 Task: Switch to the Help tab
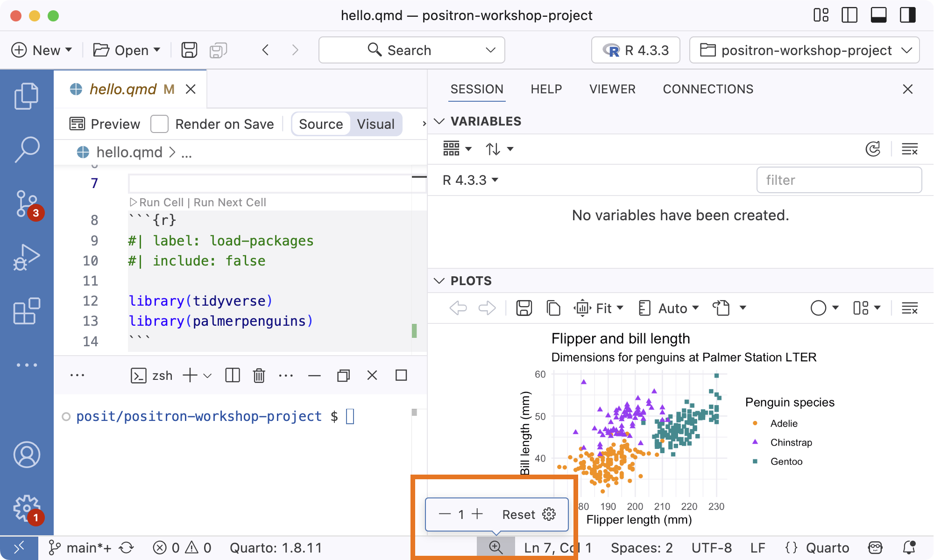click(546, 89)
